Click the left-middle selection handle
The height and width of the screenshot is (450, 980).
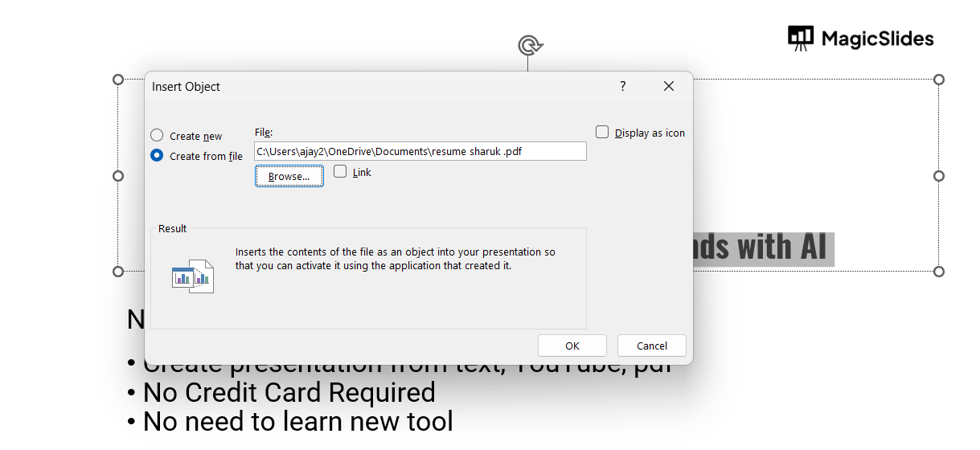point(118,175)
